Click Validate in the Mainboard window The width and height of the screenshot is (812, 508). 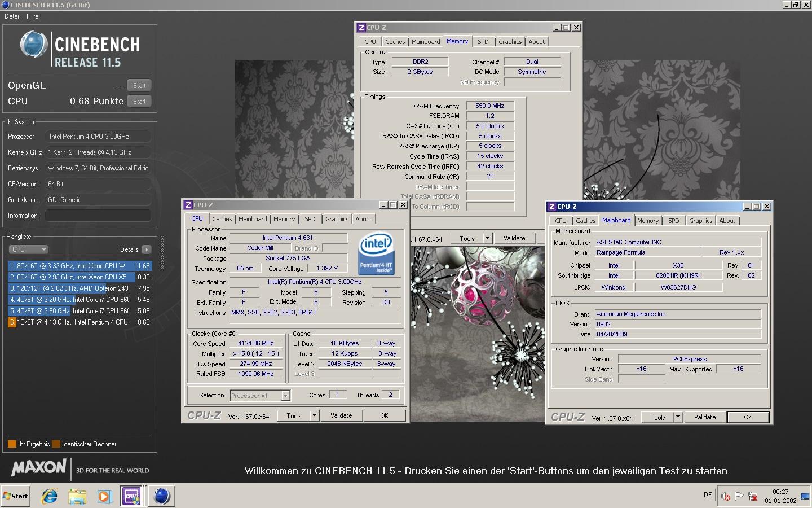705,417
